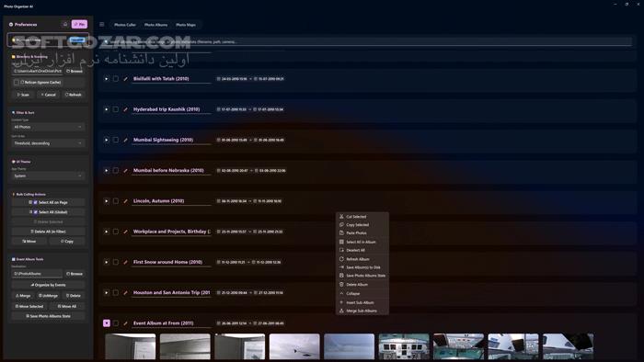Click the trash icon for Delete Album

(341, 285)
